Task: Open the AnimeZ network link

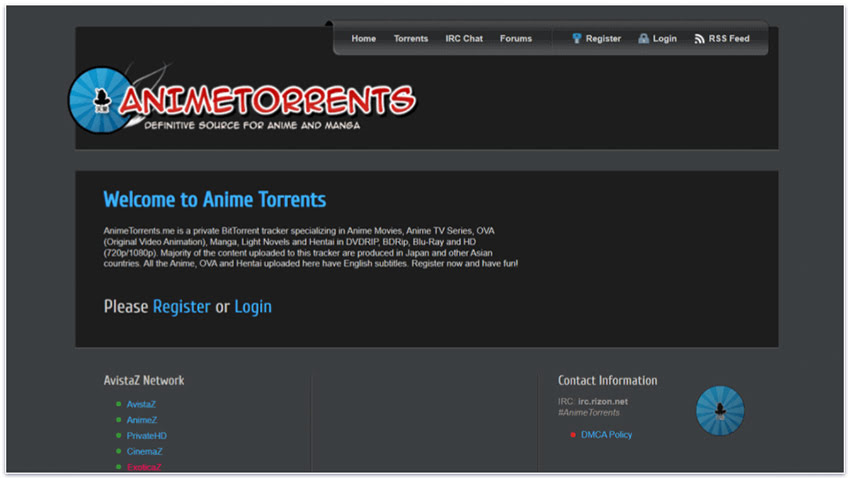Action: 141,420
